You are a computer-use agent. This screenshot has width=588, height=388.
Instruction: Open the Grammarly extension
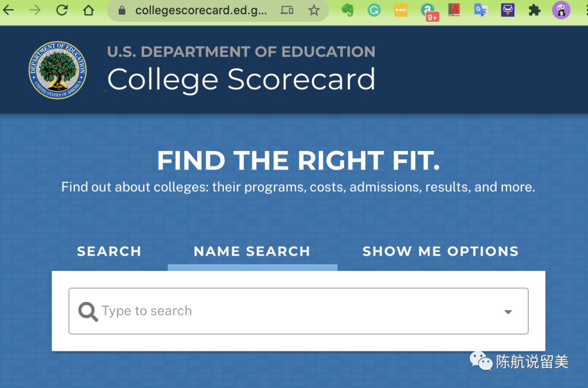[374, 10]
